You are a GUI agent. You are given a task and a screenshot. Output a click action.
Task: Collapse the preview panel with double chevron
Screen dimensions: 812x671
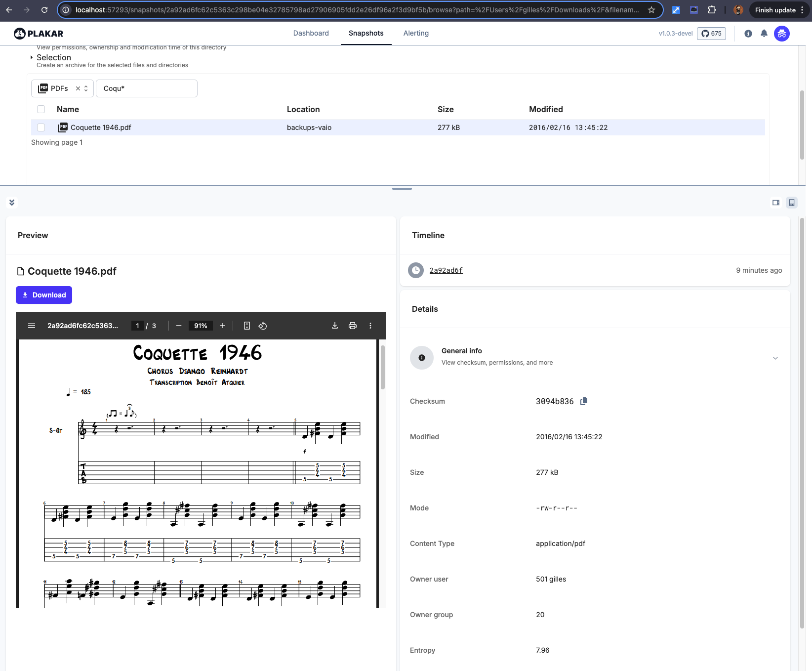[x=12, y=203]
